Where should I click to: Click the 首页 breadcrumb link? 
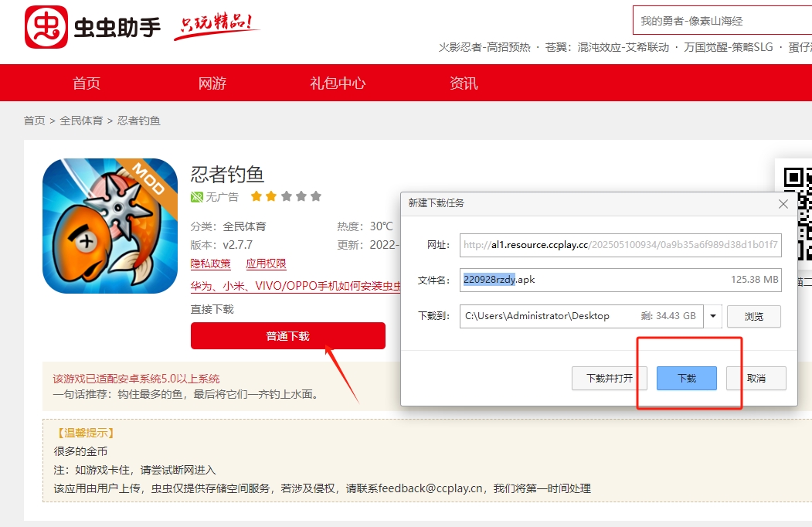pyautogui.click(x=35, y=121)
